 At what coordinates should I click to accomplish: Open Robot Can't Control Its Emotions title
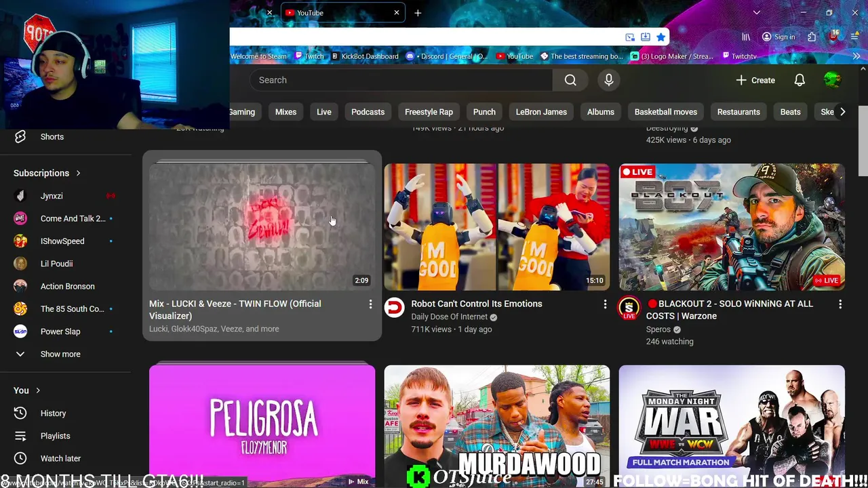click(x=477, y=304)
